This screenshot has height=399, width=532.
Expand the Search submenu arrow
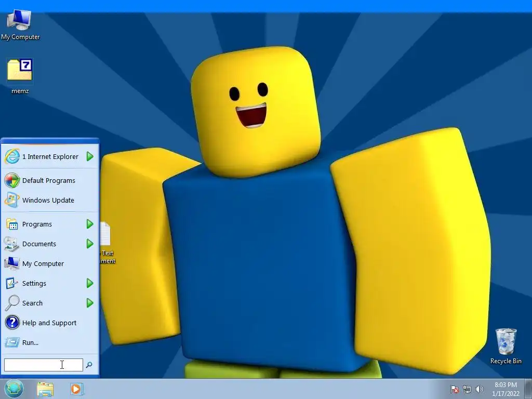tap(90, 303)
